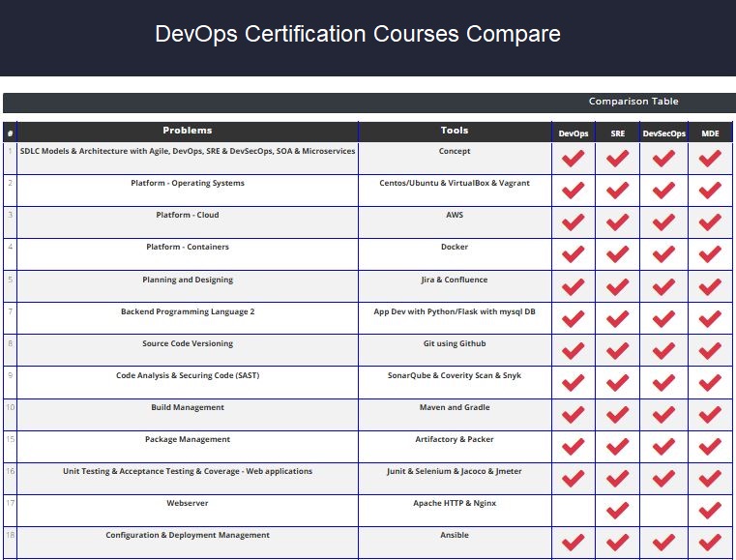736x560 pixels.
Task: Click SRE checkmark for Maven and Gradle
Action: (x=617, y=414)
